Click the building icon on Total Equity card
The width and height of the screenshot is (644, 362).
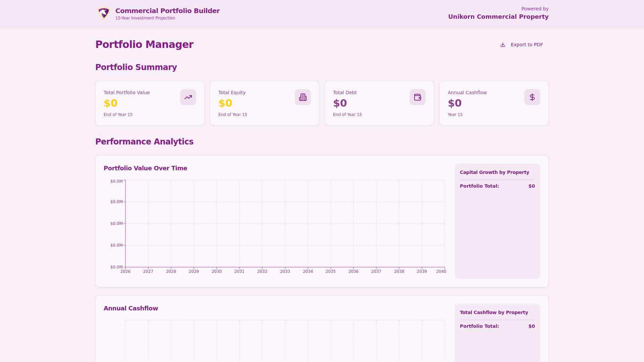(x=303, y=97)
